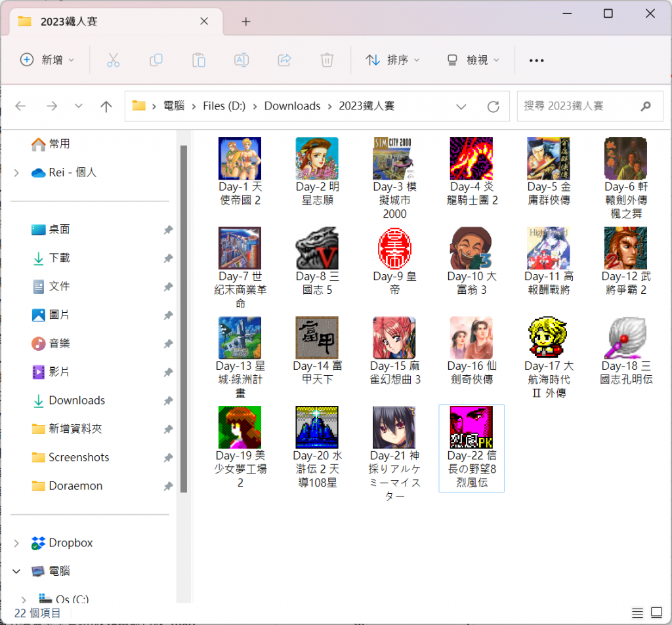This screenshot has height=625, width=672.
Task: Click Files (D:) in the breadcrumb
Action: point(224,106)
